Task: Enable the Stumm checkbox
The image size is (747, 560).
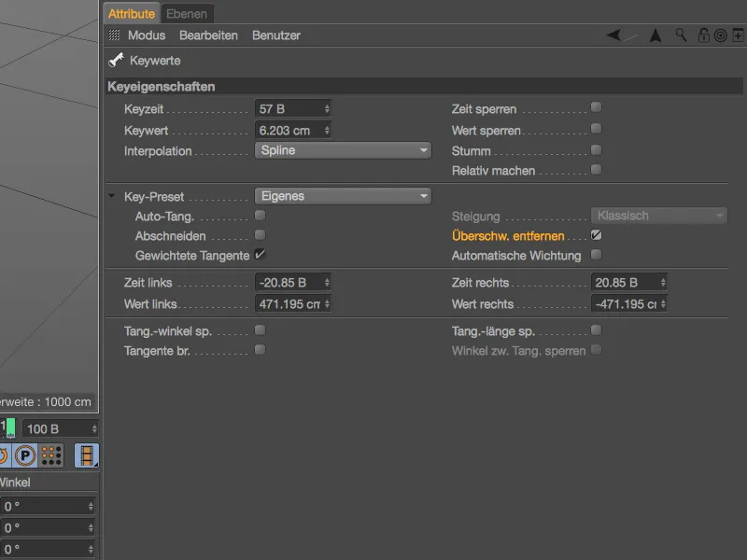Action: pyautogui.click(x=595, y=149)
